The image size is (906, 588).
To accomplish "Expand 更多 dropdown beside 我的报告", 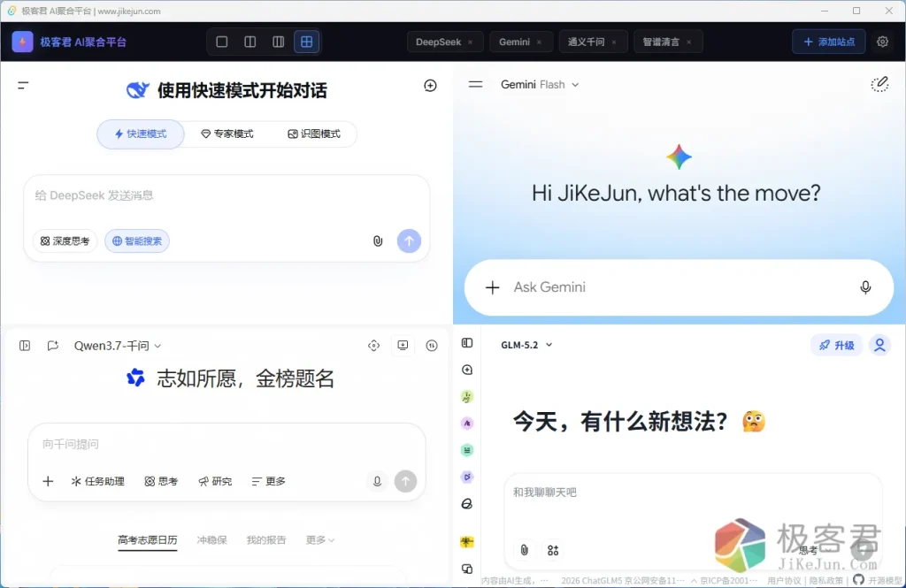I will 320,540.
